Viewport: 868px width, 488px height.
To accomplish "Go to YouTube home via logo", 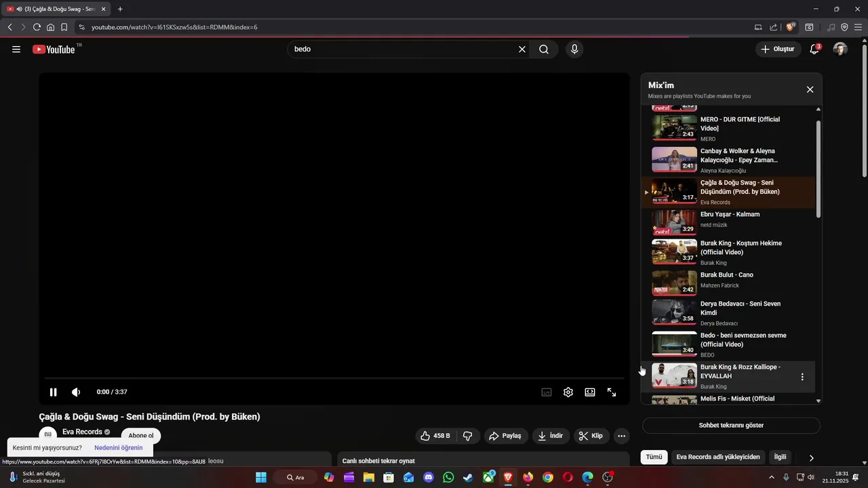I will pyautogui.click(x=54, y=49).
